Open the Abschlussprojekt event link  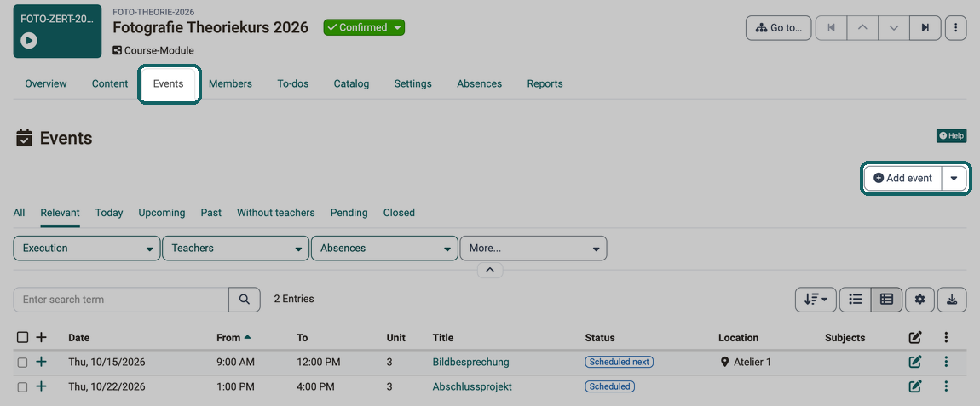(472, 386)
